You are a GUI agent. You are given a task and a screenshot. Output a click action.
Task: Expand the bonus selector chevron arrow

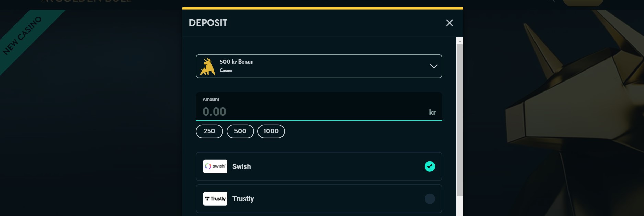coord(434,66)
